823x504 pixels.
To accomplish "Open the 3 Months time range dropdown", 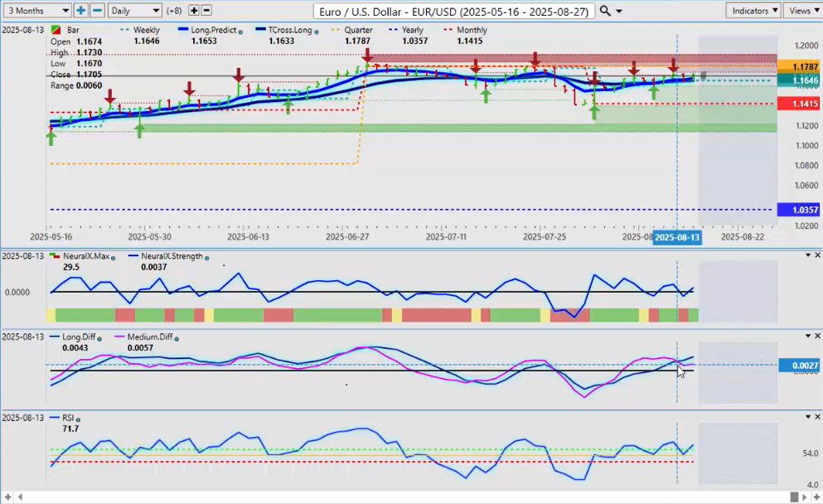I will point(36,11).
